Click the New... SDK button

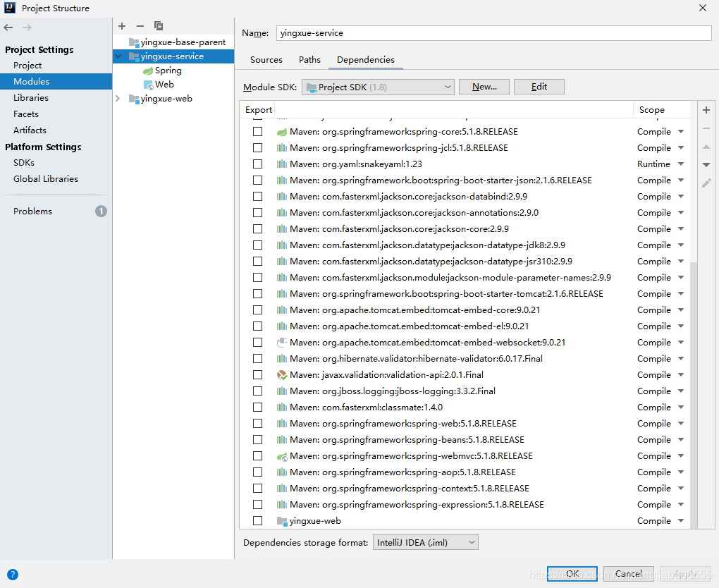click(484, 87)
